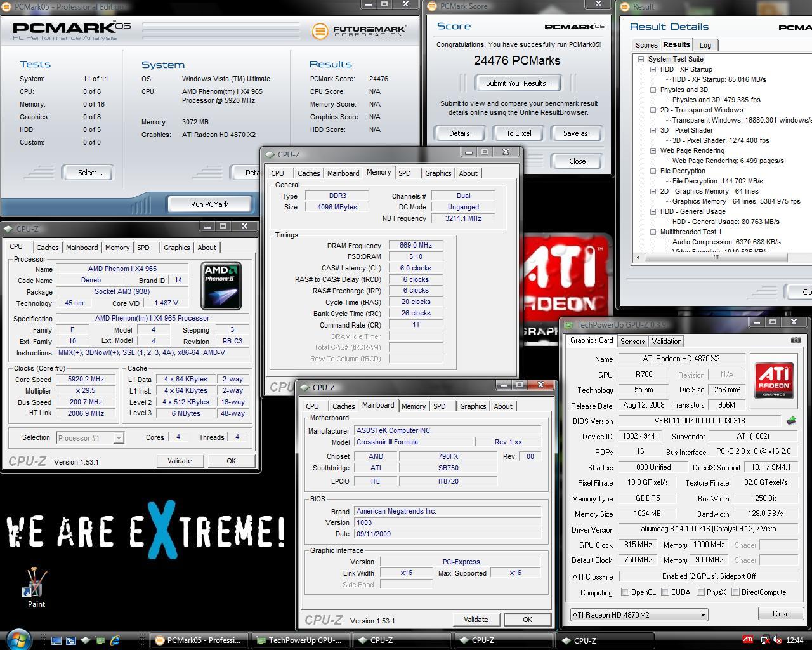812x650 pixels.
Task: Click OK in the Mainboard CPU-Z window
Action: [527, 620]
